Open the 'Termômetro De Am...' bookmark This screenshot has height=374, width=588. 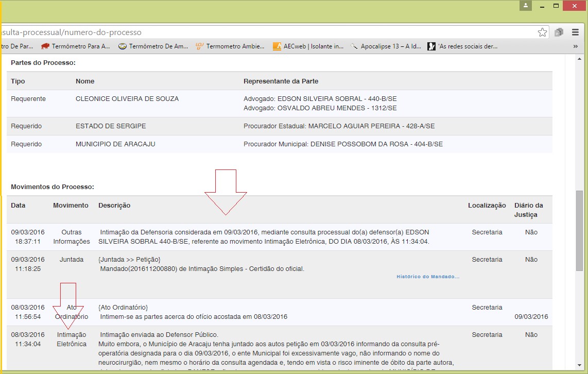[153, 46]
